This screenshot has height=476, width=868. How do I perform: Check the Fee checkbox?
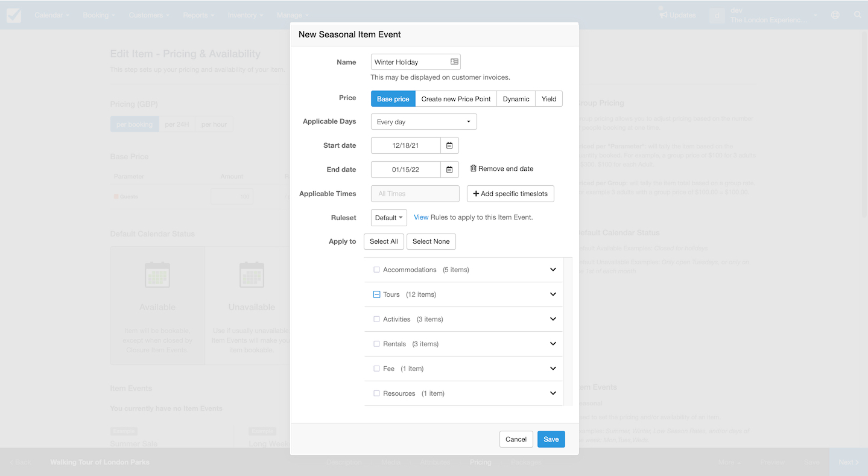[x=376, y=369]
